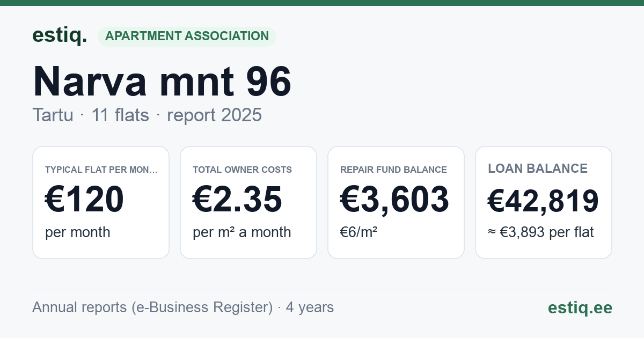Click the LOAN BALANCE label
Image resolution: width=644 pixels, height=338 pixels.
[538, 168]
